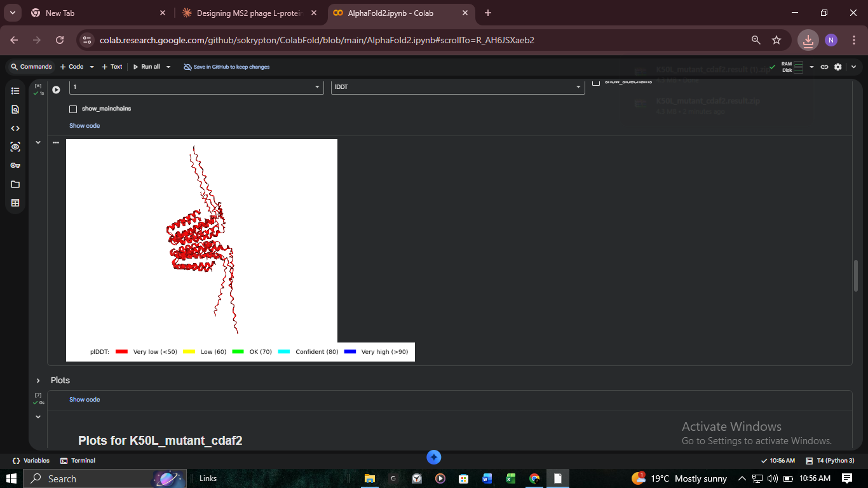Image resolution: width=868 pixels, height=488 pixels.
Task: Show hidden system tray icons
Action: click(742, 478)
